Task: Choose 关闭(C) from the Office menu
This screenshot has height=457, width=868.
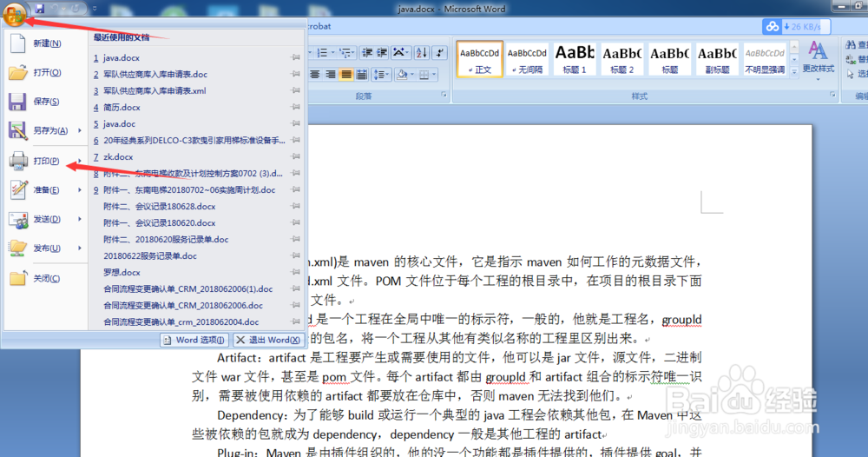Action: pyautogui.click(x=45, y=279)
